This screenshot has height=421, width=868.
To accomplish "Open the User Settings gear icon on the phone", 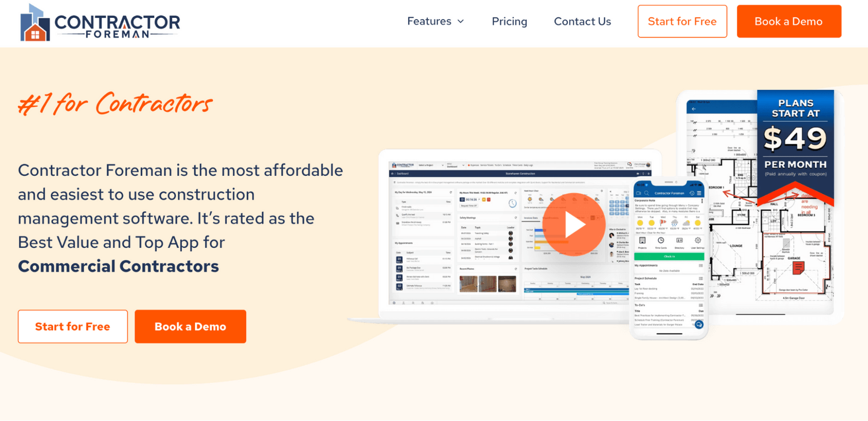I will tap(698, 240).
